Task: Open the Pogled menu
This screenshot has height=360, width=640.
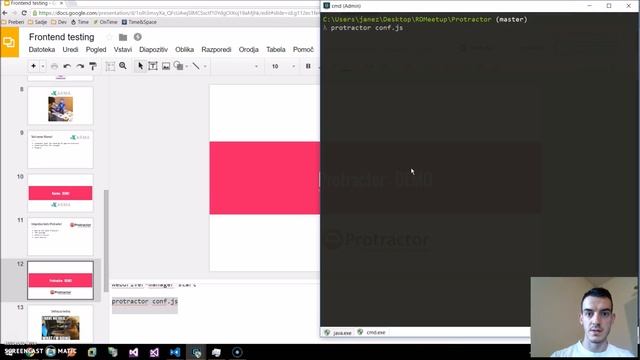Action: (x=96, y=49)
